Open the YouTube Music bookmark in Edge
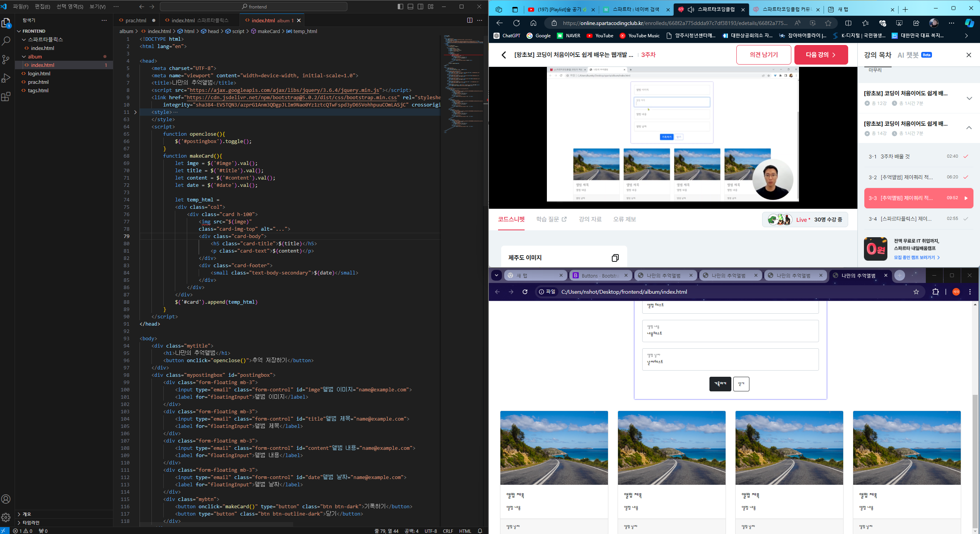The width and height of the screenshot is (980, 534). pos(640,36)
